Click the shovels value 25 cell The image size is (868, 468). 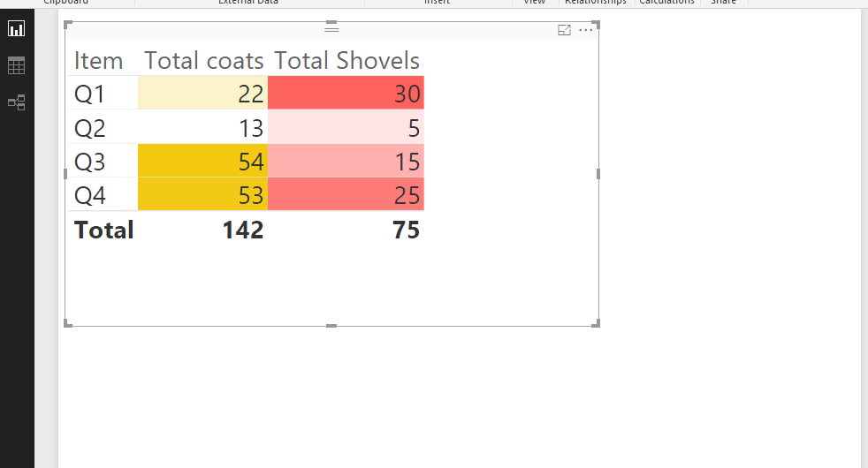point(346,195)
